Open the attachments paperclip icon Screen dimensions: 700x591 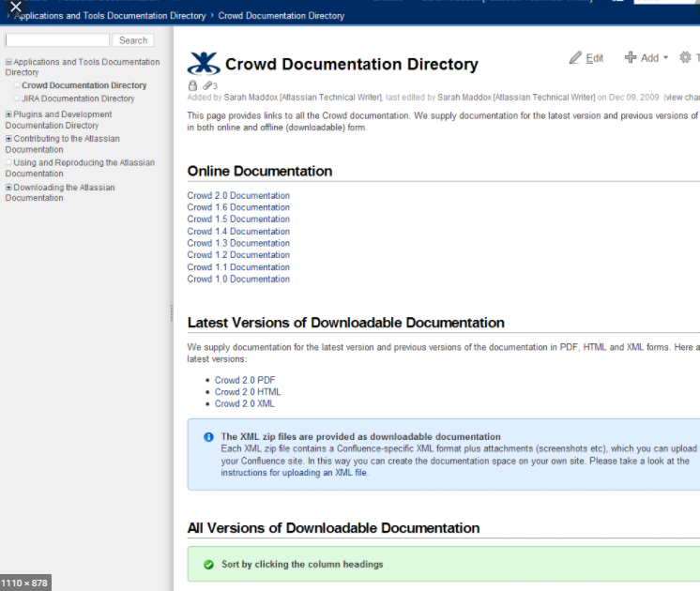point(207,85)
